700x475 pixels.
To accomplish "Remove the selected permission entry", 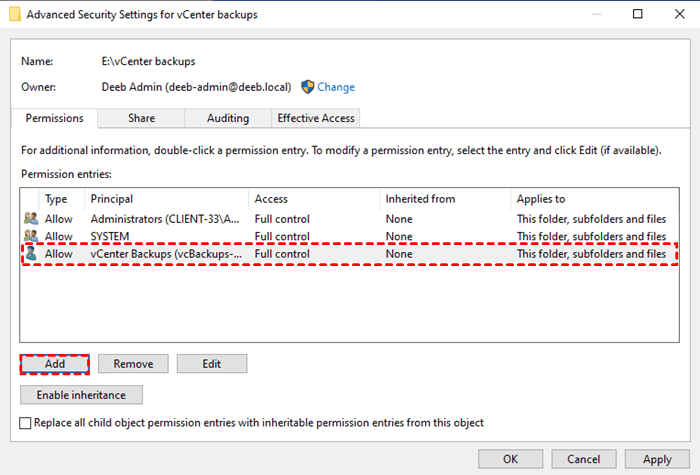I will 133,364.
